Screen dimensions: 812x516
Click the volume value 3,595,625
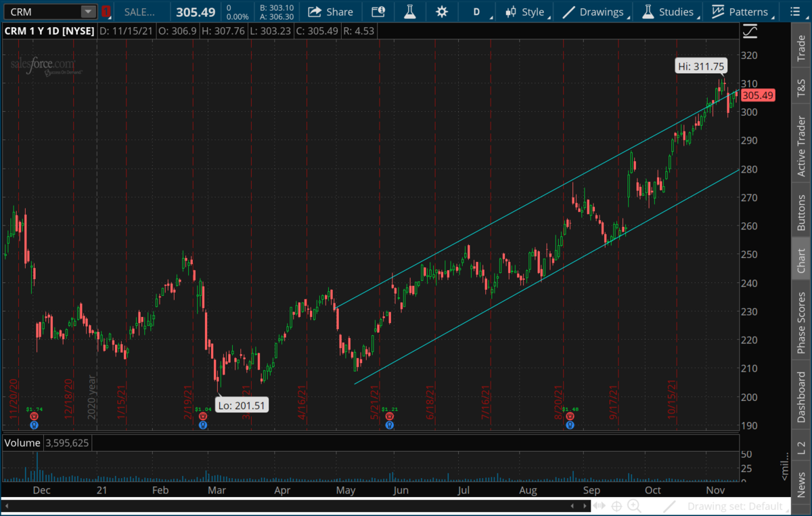coord(67,443)
